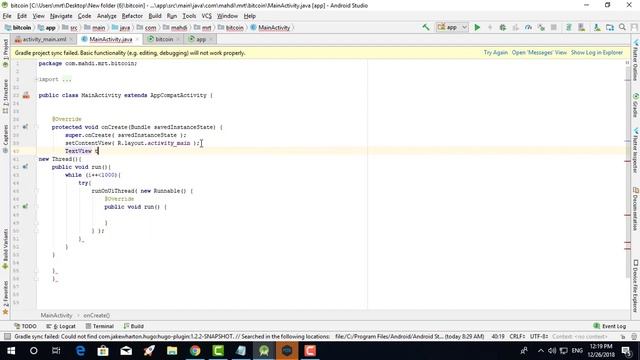Toggle the 1: Project tool window
The image size is (640, 360).
tap(5, 53)
